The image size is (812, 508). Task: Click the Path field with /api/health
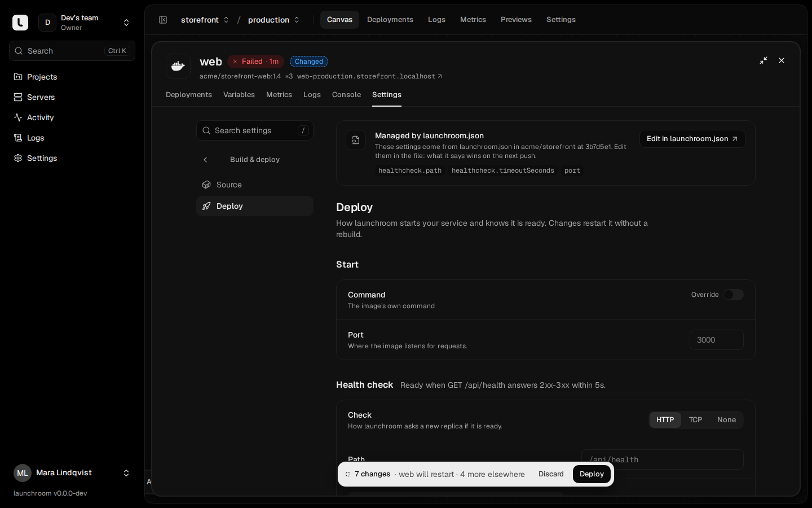(x=663, y=459)
